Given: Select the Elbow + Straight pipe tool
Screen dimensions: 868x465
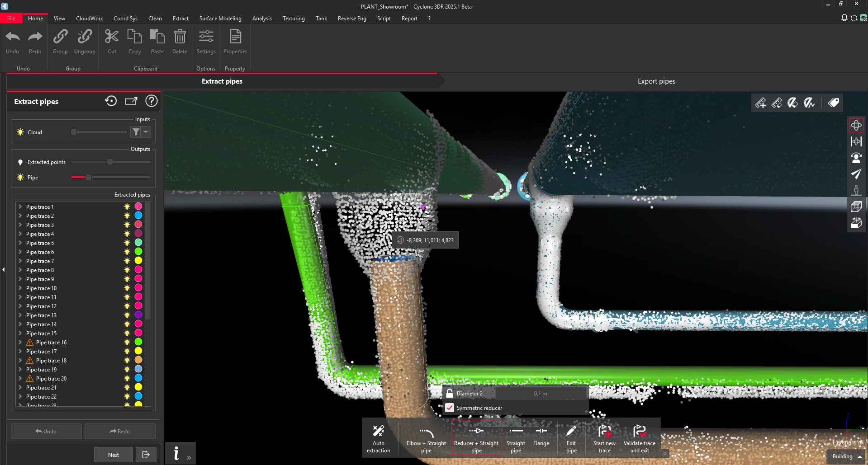Looking at the screenshot, I should click(426, 438).
